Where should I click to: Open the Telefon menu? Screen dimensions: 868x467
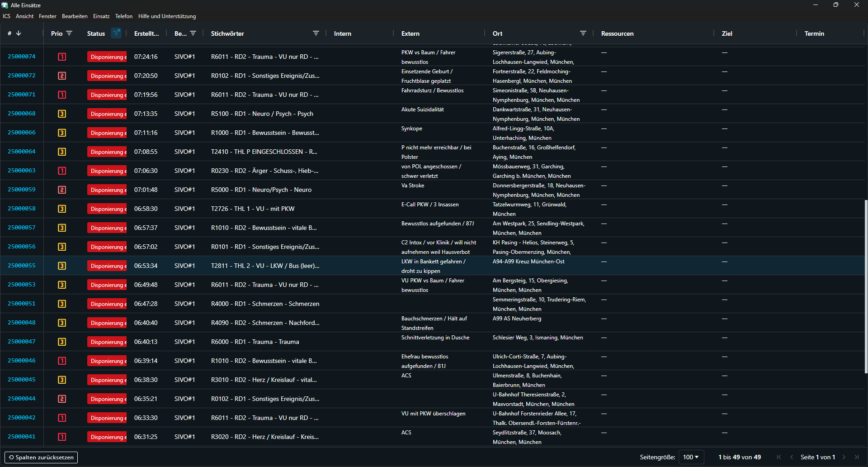[x=124, y=16]
